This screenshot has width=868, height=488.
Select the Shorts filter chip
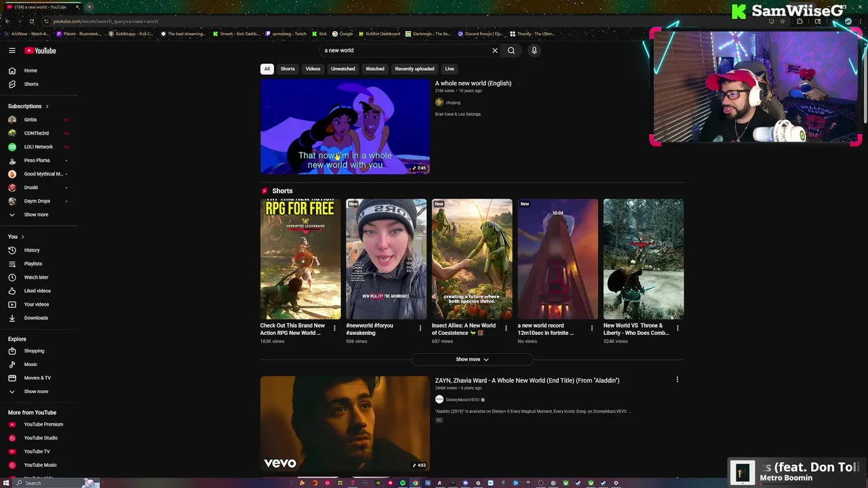(288, 68)
